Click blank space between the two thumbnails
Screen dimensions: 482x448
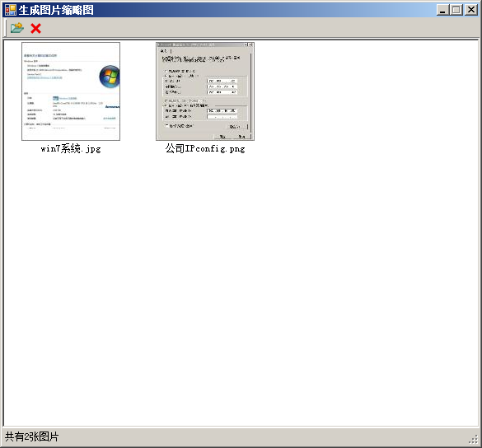[x=138, y=91]
